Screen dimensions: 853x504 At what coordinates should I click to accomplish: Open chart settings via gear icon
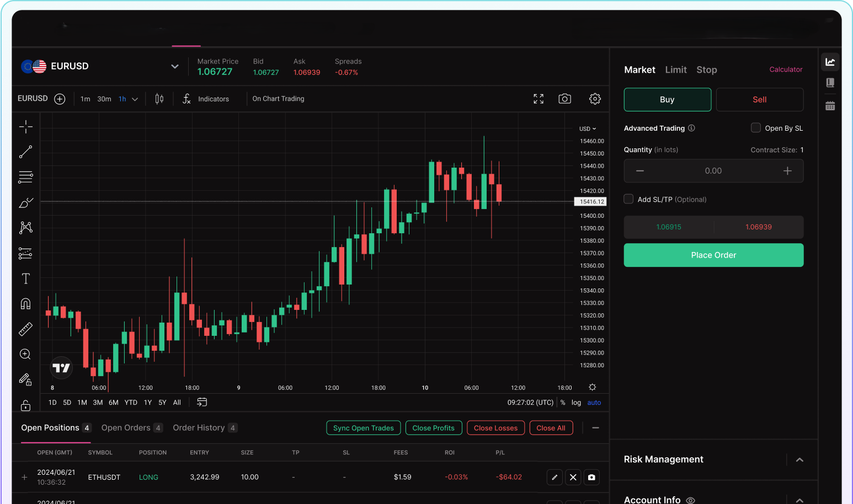point(594,98)
